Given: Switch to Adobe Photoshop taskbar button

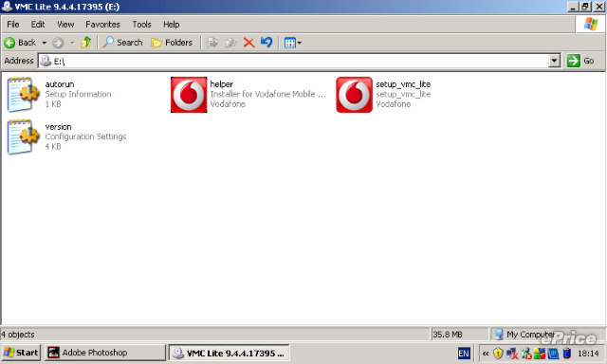Looking at the screenshot, I should (x=104, y=353).
